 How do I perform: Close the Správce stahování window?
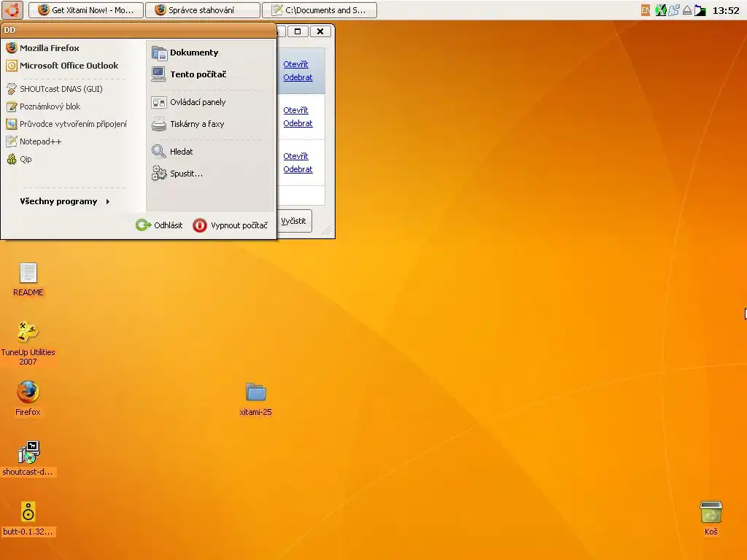tap(320, 31)
